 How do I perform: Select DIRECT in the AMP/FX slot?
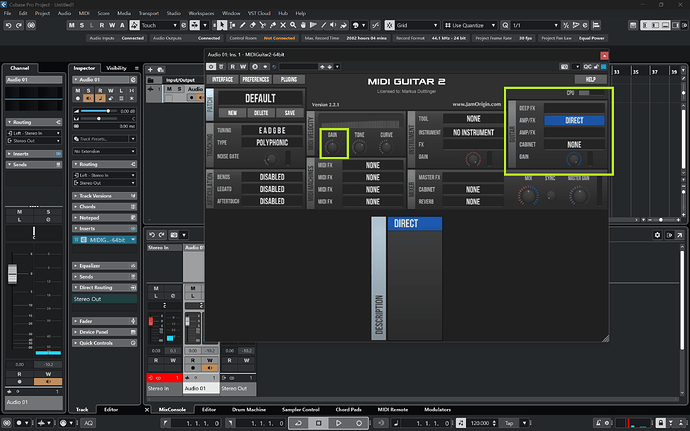click(574, 121)
